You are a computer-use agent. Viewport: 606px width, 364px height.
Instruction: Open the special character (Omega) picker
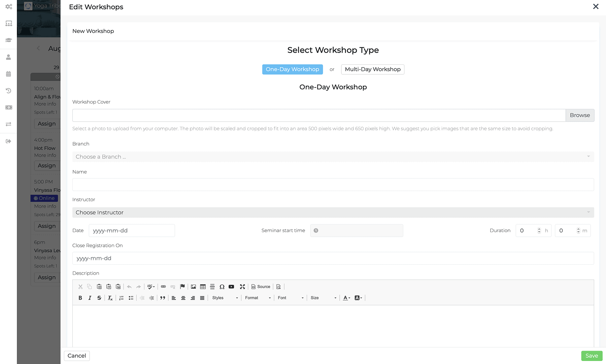coord(222,287)
